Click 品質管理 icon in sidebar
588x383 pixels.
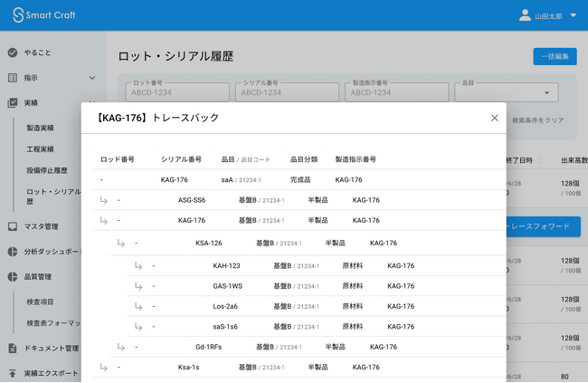click(x=13, y=277)
